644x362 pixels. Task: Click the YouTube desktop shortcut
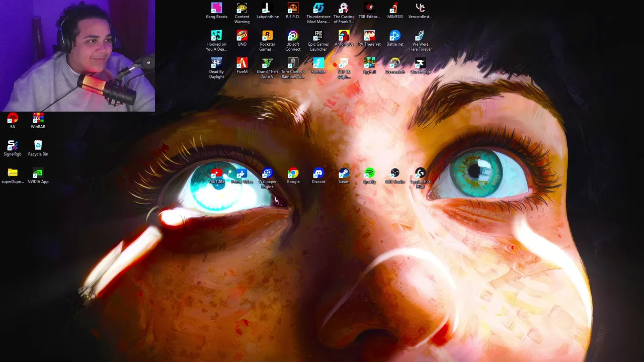[216, 176]
